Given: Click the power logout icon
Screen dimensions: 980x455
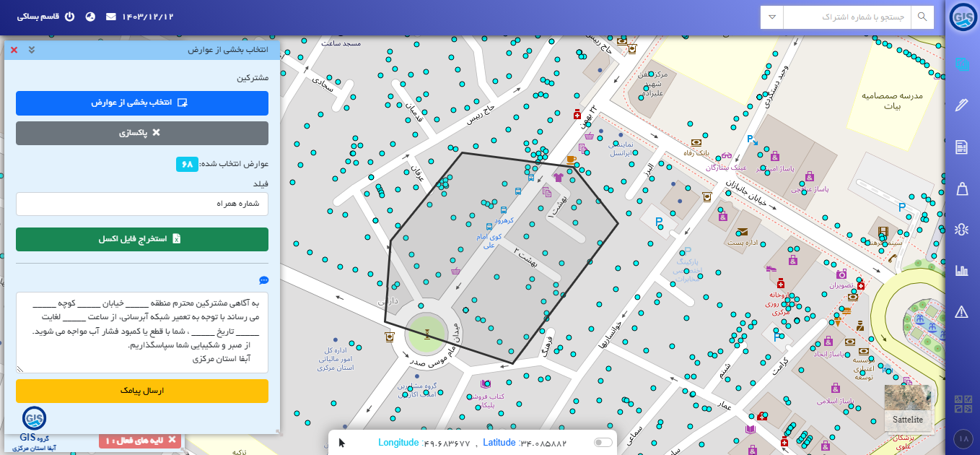Looking at the screenshot, I should tap(70, 17).
